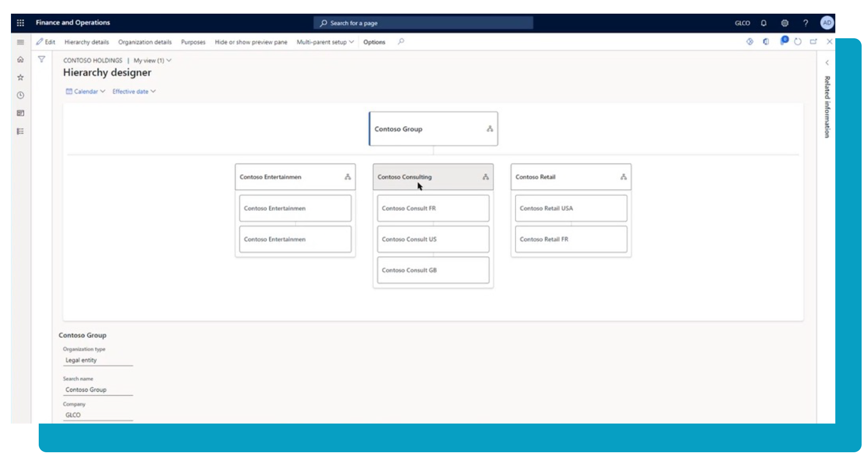
Task: Select the Contoso Consult GB node
Action: [433, 270]
